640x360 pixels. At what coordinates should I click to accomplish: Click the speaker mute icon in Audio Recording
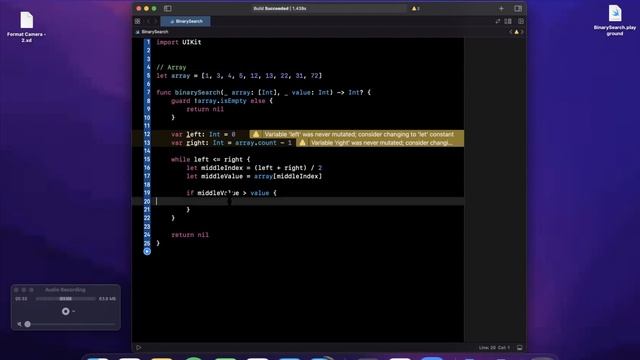coord(19,324)
